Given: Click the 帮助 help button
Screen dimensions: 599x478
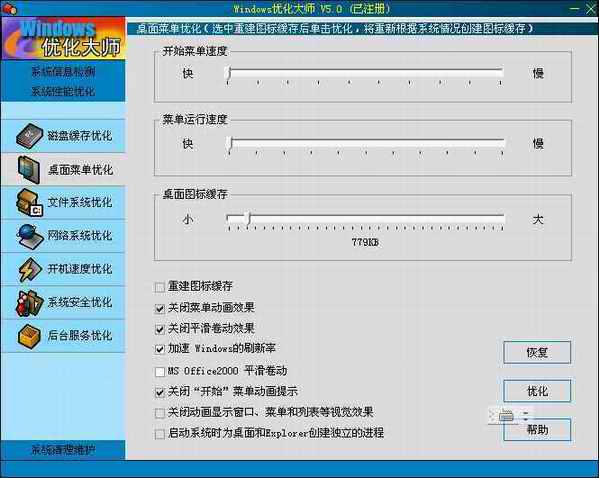Looking at the screenshot, I should pyautogui.click(x=537, y=430).
